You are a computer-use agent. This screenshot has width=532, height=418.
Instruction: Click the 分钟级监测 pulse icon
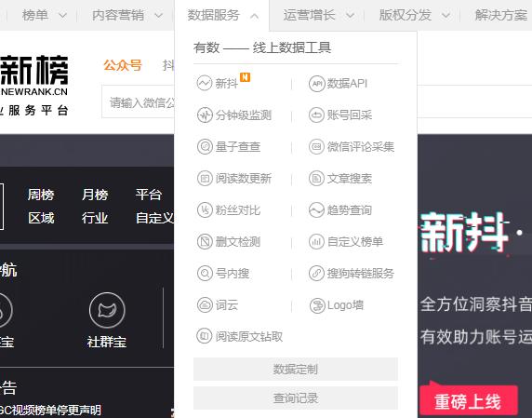[x=205, y=115]
